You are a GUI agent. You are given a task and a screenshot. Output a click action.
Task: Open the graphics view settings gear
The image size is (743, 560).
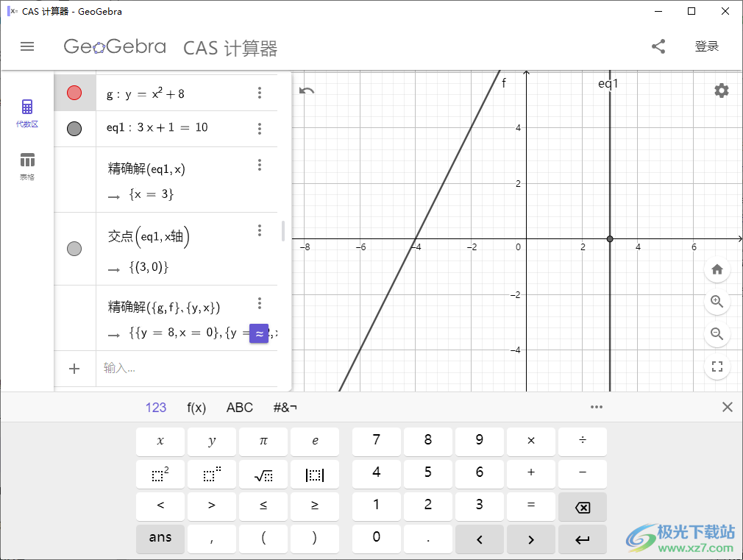pos(721,91)
